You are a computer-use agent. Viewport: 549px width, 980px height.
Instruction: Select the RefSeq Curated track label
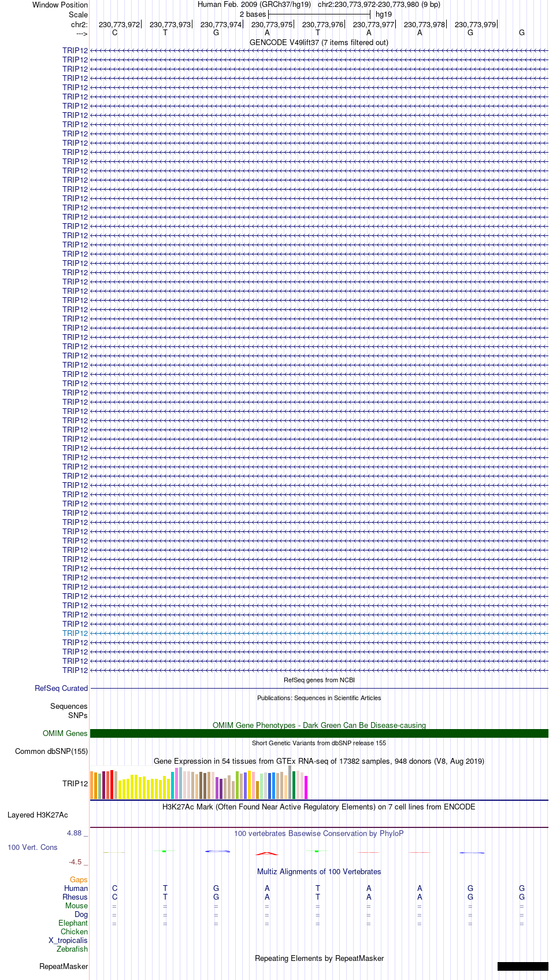pos(61,688)
